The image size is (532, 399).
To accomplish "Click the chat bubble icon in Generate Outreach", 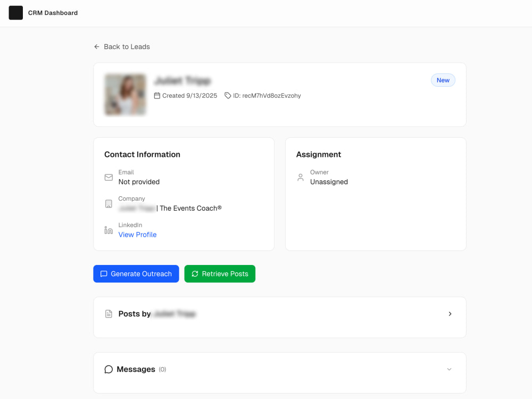I will click(104, 274).
